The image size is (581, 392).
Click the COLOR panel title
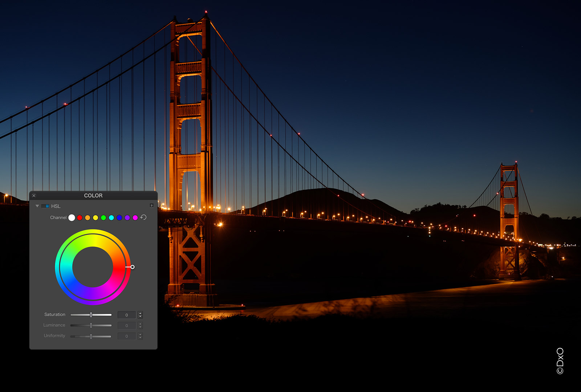[93, 195]
